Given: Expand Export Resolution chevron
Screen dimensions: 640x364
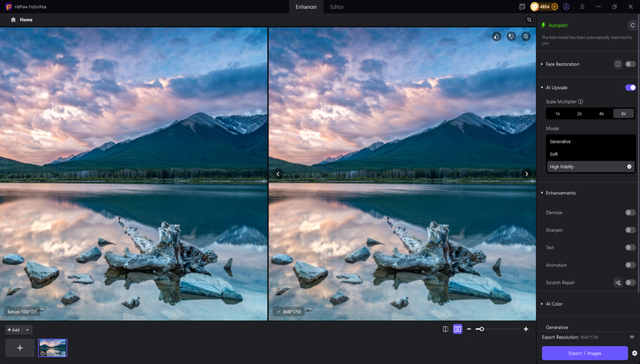Looking at the screenshot, I should tap(632, 337).
